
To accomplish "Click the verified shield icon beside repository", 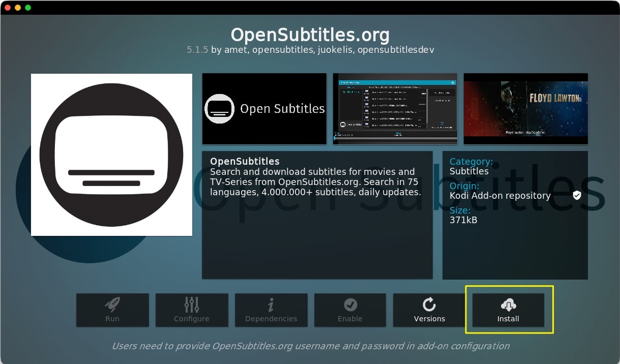I will 577,195.
